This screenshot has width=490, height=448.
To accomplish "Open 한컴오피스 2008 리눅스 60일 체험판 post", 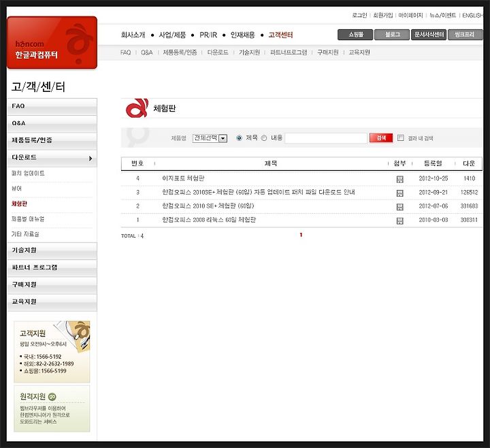I will 209,220.
